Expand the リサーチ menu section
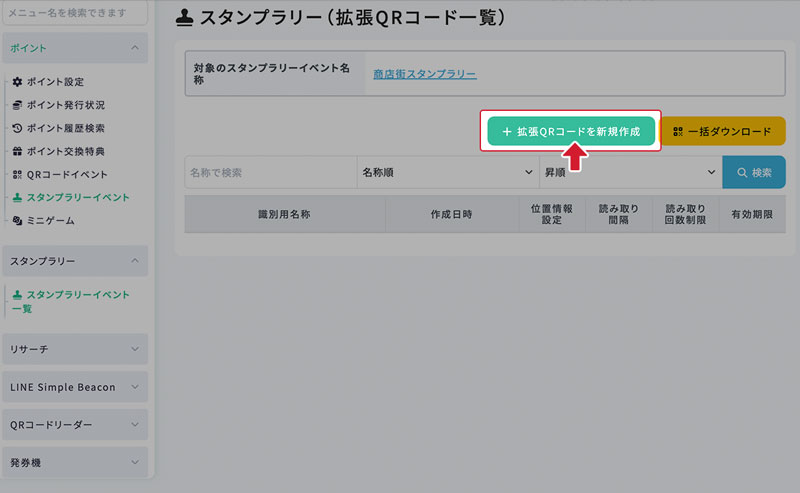 click(x=134, y=349)
